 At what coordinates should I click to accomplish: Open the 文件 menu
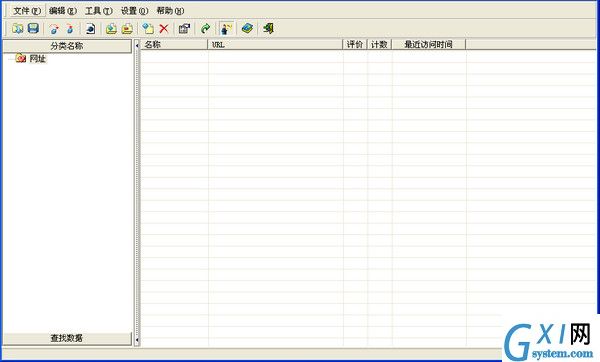[x=27, y=11]
